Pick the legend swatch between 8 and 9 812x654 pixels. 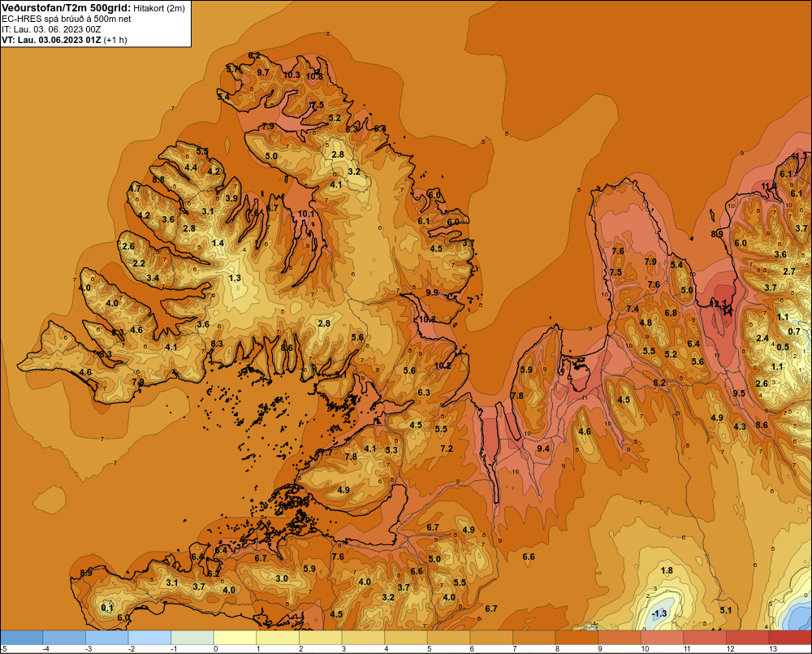click(577, 637)
